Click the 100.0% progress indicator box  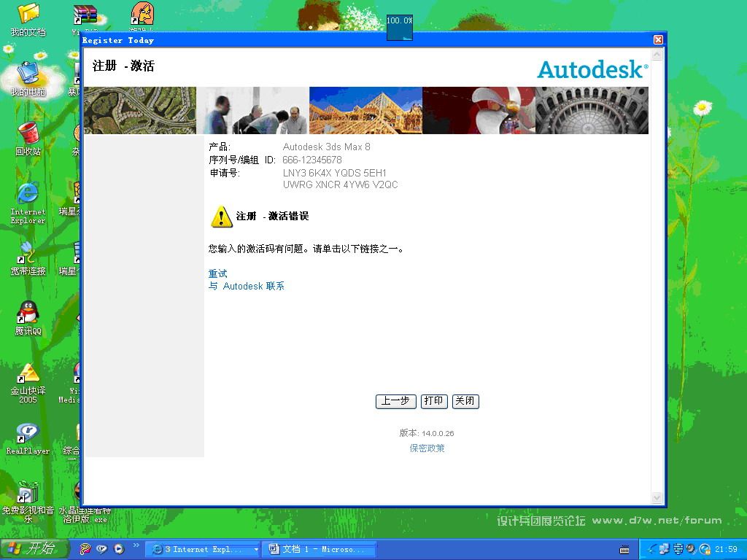399,28
